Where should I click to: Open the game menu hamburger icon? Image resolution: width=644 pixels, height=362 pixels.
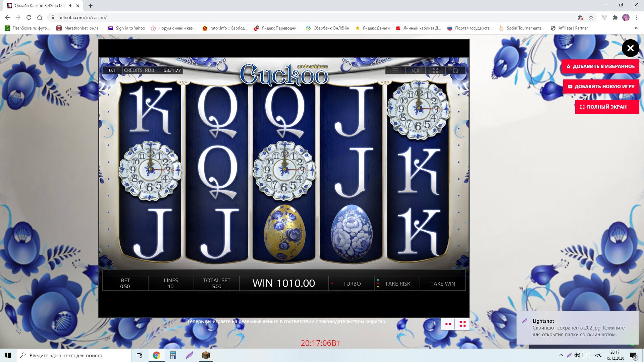click(395, 70)
